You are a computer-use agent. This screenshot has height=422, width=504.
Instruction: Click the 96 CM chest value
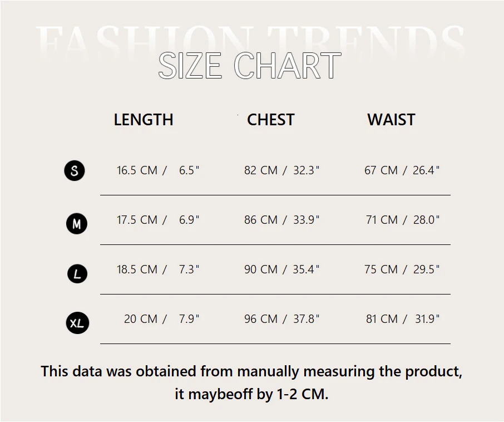(x=260, y=319)
